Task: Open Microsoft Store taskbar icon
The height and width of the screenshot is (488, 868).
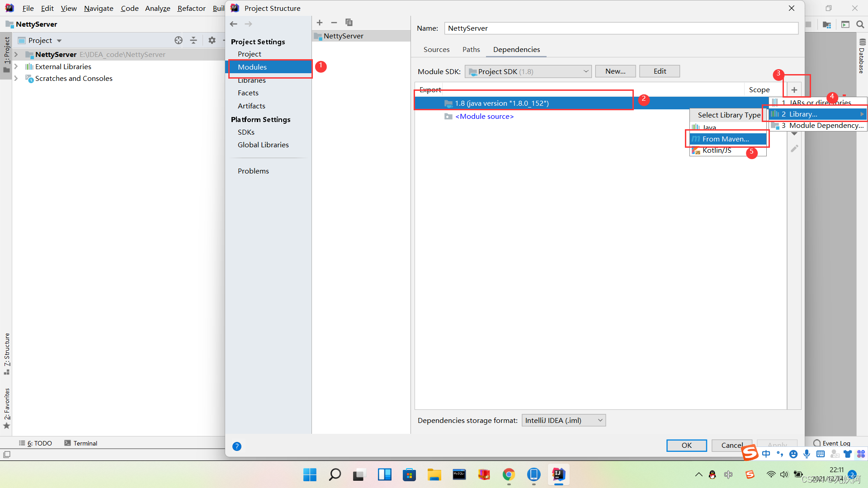Action: pos(410,474)
